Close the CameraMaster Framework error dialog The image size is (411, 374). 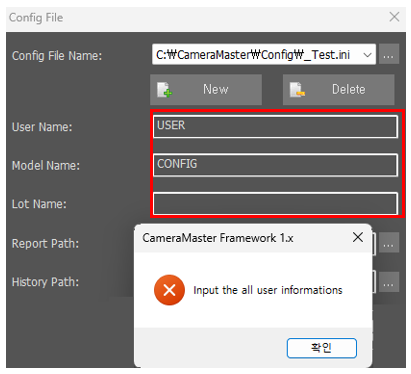pos(358,238)
